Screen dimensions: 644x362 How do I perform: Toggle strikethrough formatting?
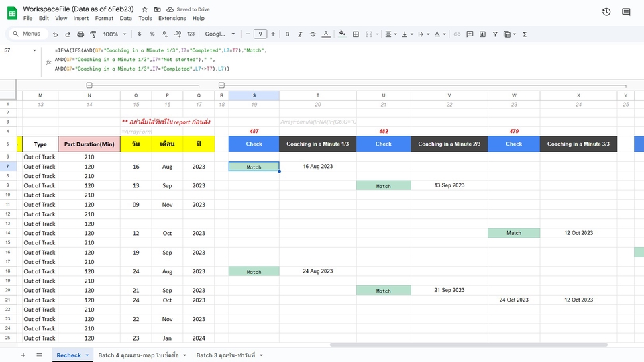[x=313, y=34]
